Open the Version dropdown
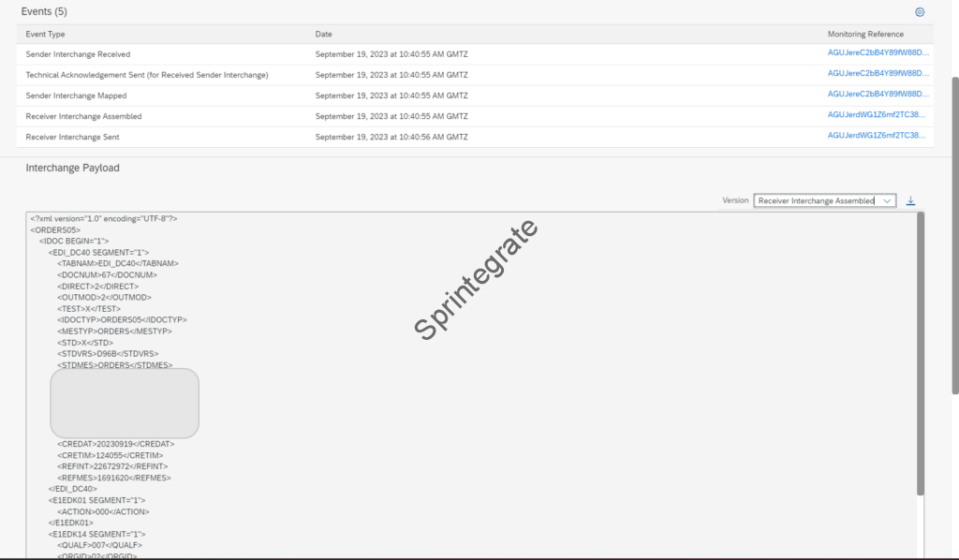The width and height of the screenshot is (959, 560). click(x=824, y=200)
